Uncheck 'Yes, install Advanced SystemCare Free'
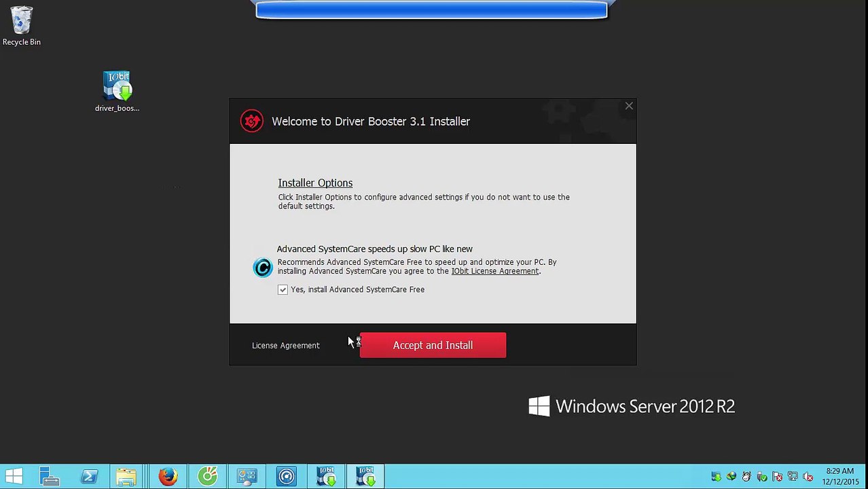 [x=283, y=289]
